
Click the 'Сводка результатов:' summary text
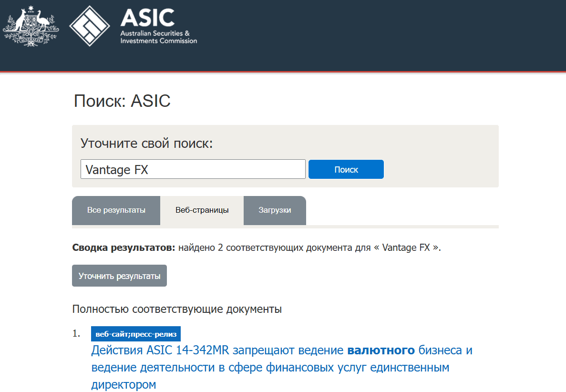pos(124,248)
